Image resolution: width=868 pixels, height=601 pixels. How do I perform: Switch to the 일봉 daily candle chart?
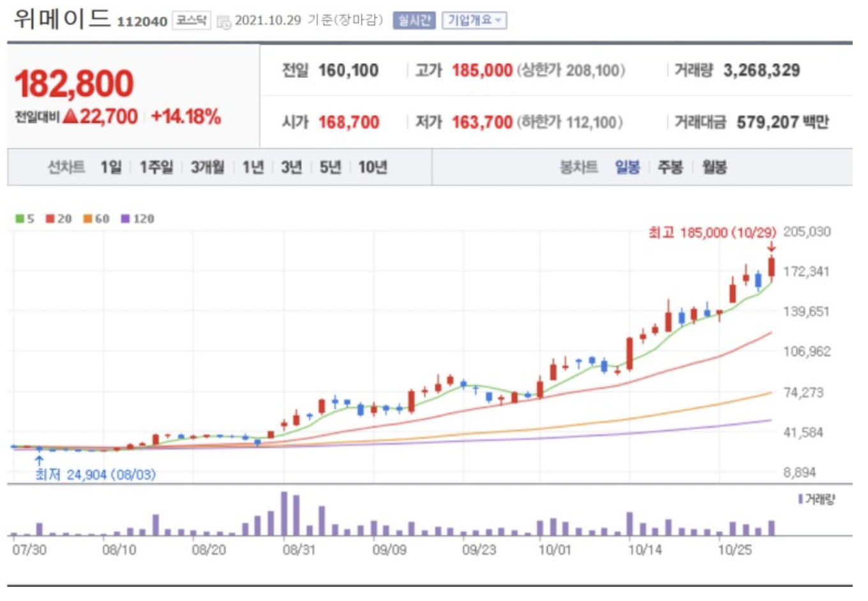click(x=627, y=167)
